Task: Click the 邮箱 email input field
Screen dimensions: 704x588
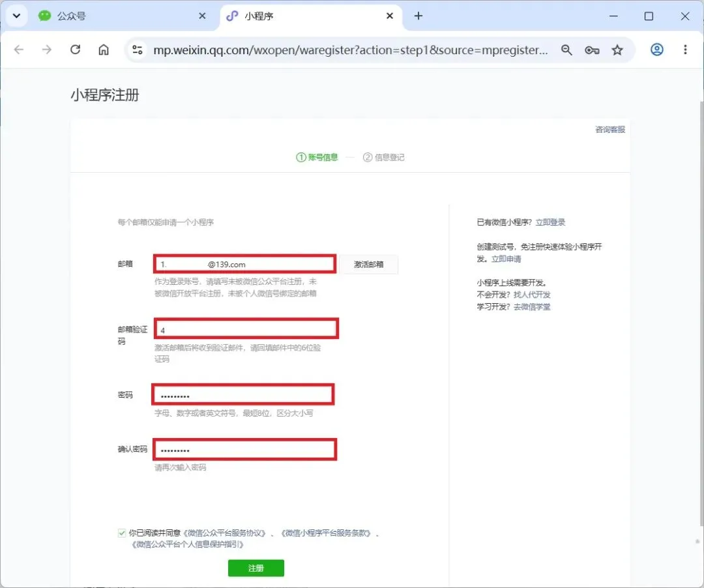Action: [244, 264]
